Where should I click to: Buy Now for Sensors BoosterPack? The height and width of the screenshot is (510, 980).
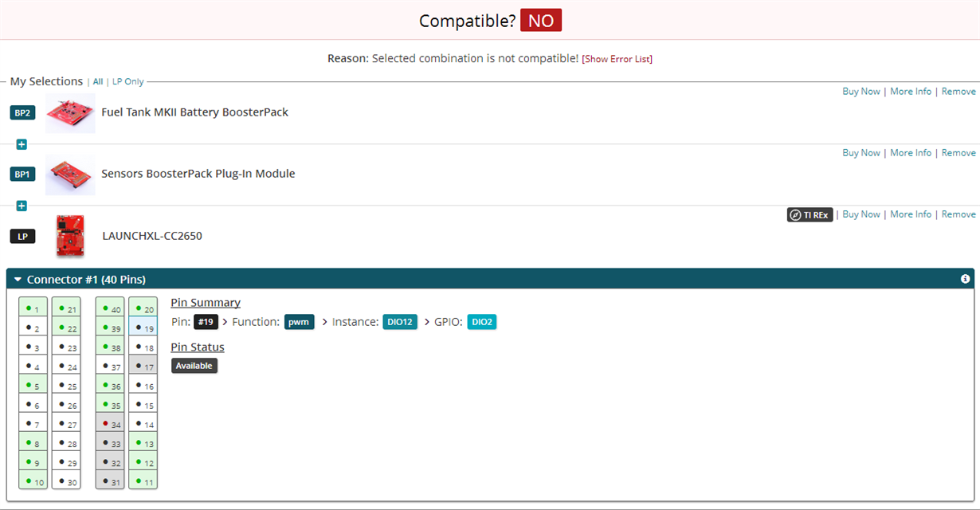861,153
